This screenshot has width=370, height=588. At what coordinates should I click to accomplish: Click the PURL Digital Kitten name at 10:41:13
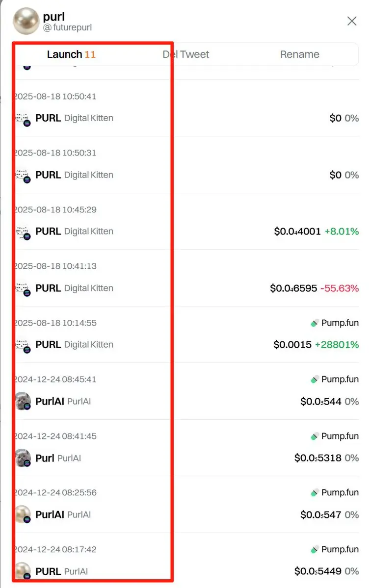(74, 288)
